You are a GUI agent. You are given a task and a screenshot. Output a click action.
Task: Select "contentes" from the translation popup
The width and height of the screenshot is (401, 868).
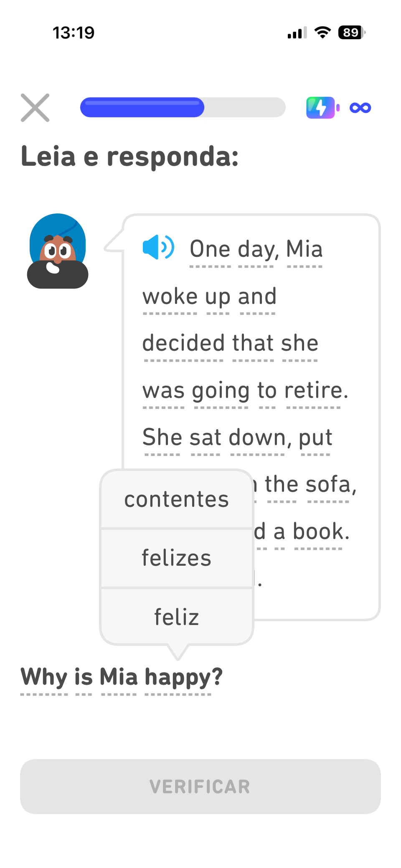pyautogui.click(x=176, y=499)
